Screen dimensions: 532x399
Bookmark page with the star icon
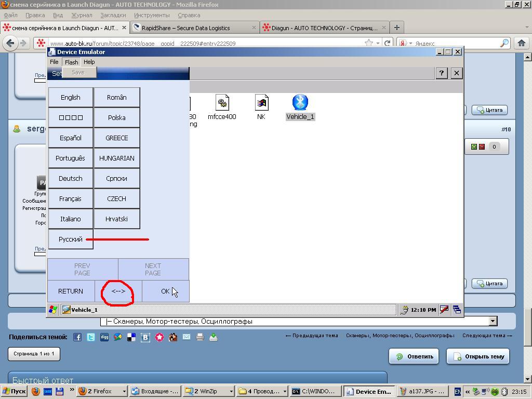click(x=368, y=43)
